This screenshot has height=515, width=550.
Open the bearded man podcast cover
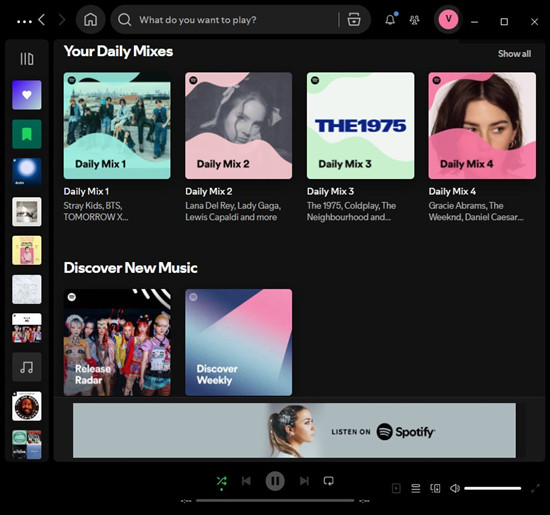27,406
